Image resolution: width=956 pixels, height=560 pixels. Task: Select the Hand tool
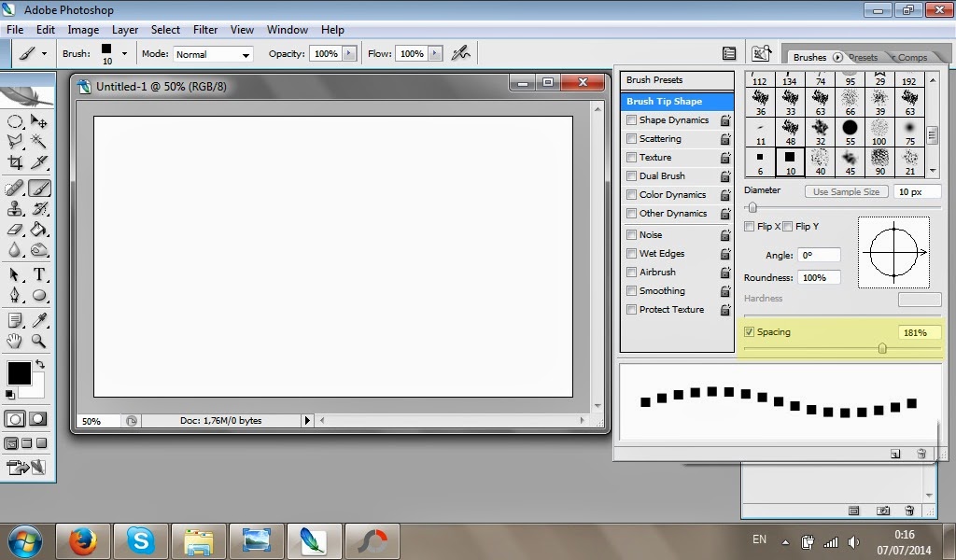click(x=15, y=341)
